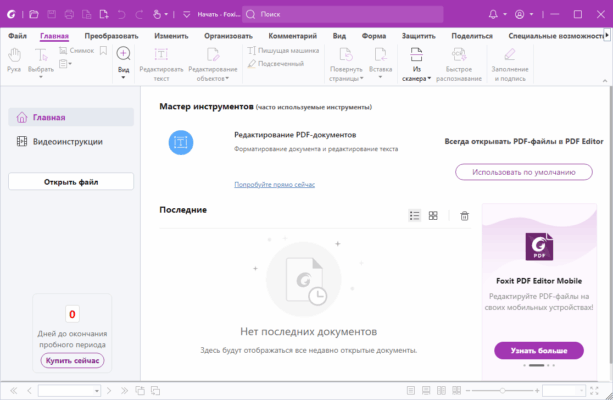Switch to the Защитить tab
This screenshot has height=400, width=613.
click(419, 36)
